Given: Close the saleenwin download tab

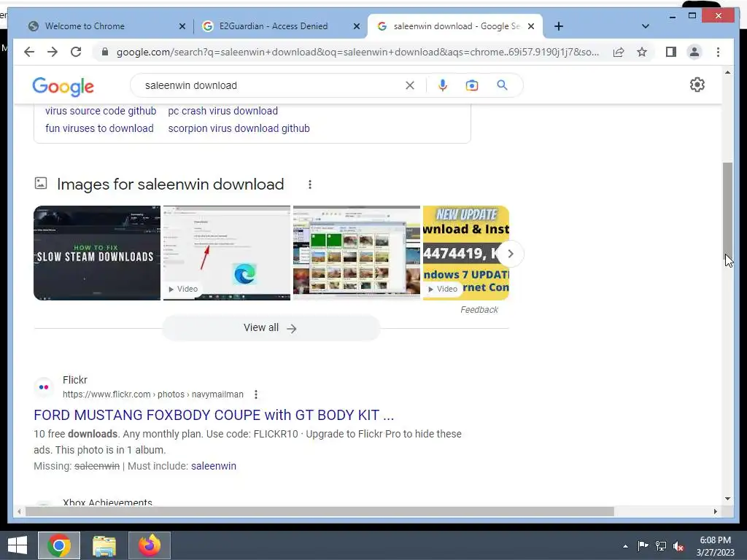Looking at the screenshot, I should tap(531, 26).
